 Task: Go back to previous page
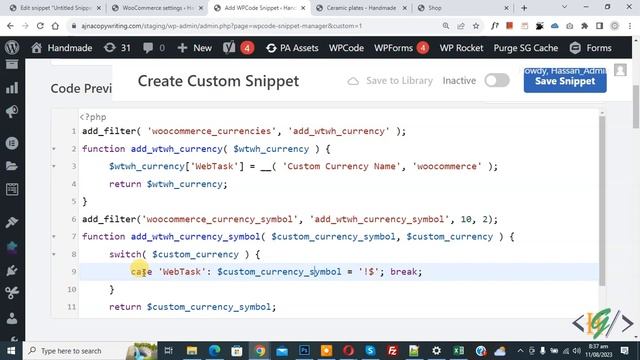pyautogui.click(x=10, y=26)
